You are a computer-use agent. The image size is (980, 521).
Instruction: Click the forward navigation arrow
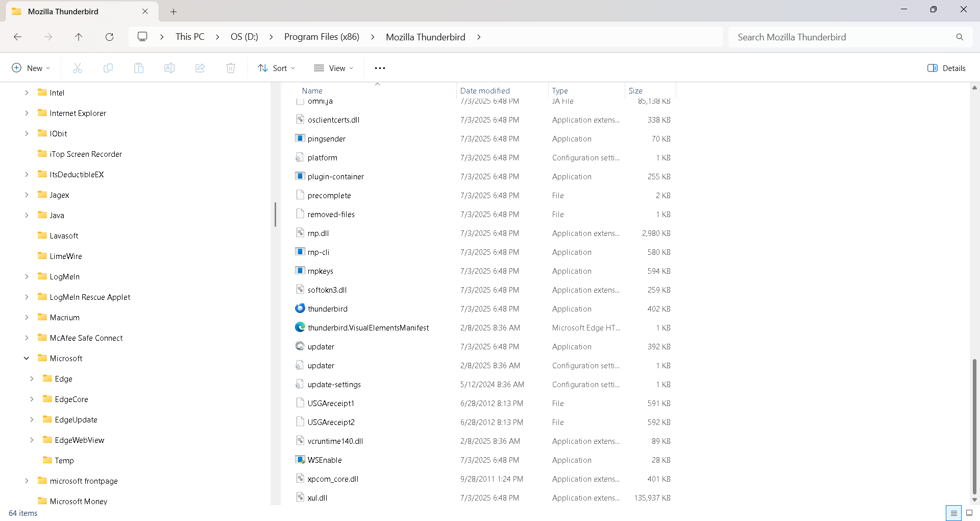(x=48, y=37)
